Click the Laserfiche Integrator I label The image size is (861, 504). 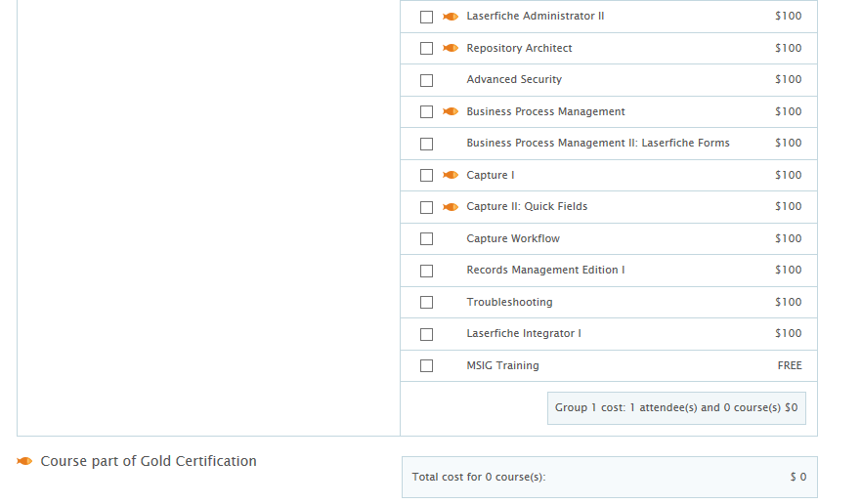pyautogui.click(x=524, y=333)
